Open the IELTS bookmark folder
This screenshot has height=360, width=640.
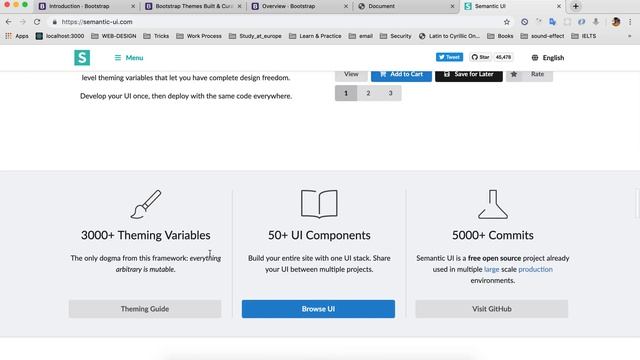click(584, 36)
